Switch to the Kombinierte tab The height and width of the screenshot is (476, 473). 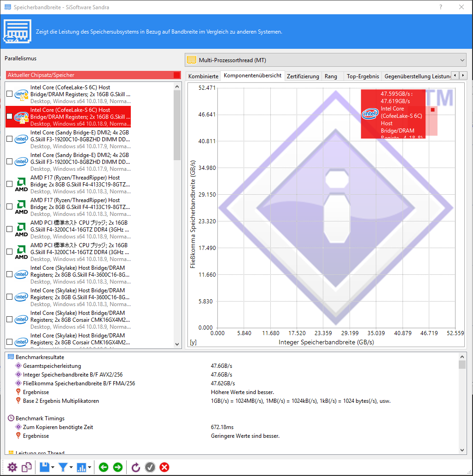(203, 76)
